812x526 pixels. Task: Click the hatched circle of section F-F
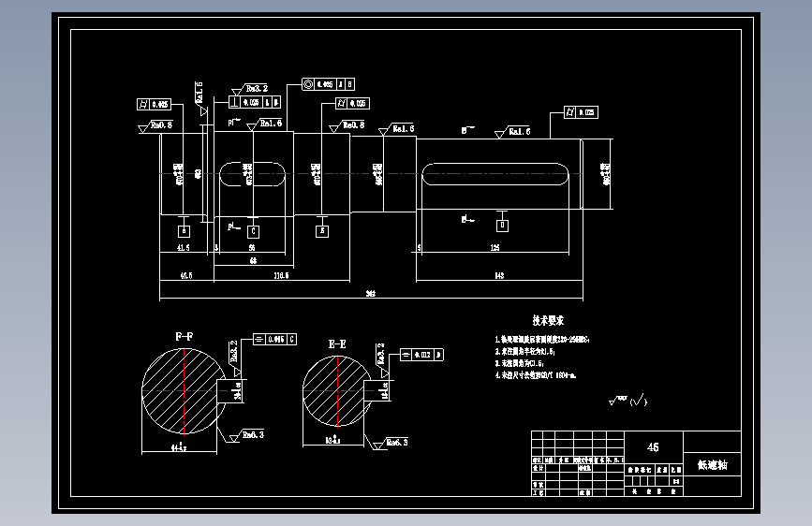point(184,391)
